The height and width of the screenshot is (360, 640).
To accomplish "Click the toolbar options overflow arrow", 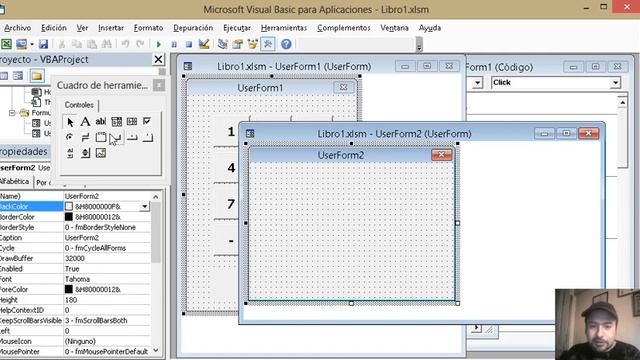I will click(x=419, y=45).
